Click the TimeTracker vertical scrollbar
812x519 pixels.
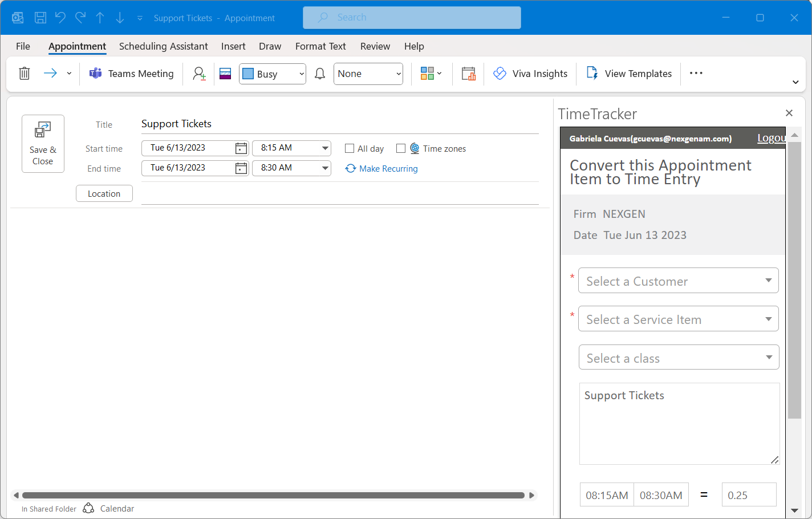pos(795,280)
